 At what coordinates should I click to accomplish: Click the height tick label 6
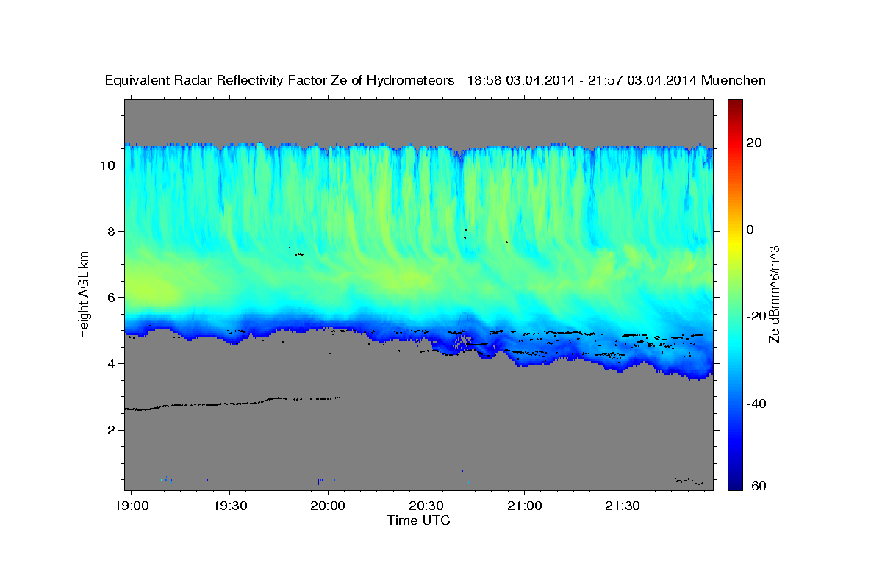[x=113, y=298]
